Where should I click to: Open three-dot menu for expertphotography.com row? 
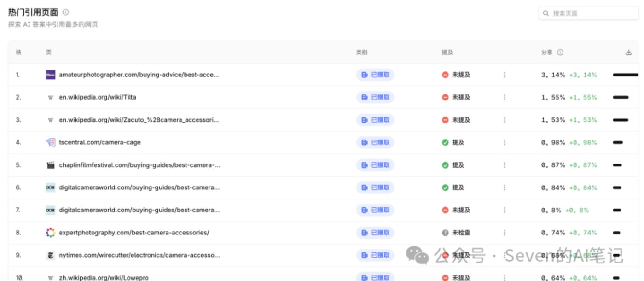pyautogui.click(x=504, y=233)
